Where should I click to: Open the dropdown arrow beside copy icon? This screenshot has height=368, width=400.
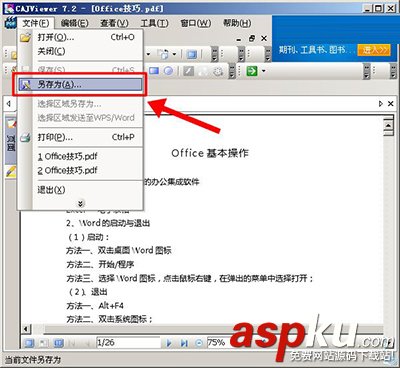coord(174,54)
